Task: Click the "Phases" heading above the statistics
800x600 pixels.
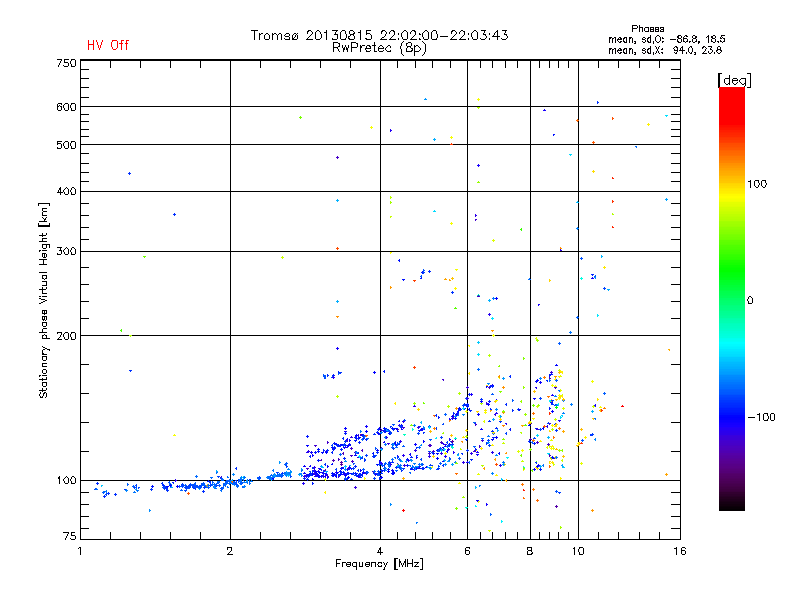Action: tap(647, 29)
